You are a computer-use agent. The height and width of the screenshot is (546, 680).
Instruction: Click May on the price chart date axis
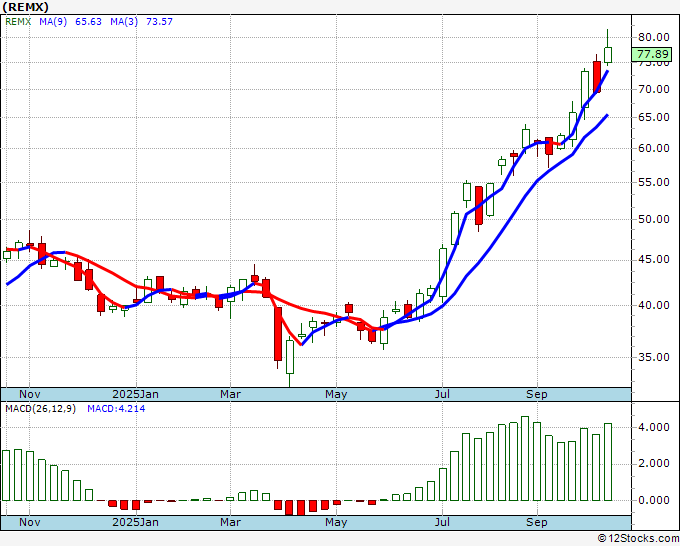pos(336,394)
